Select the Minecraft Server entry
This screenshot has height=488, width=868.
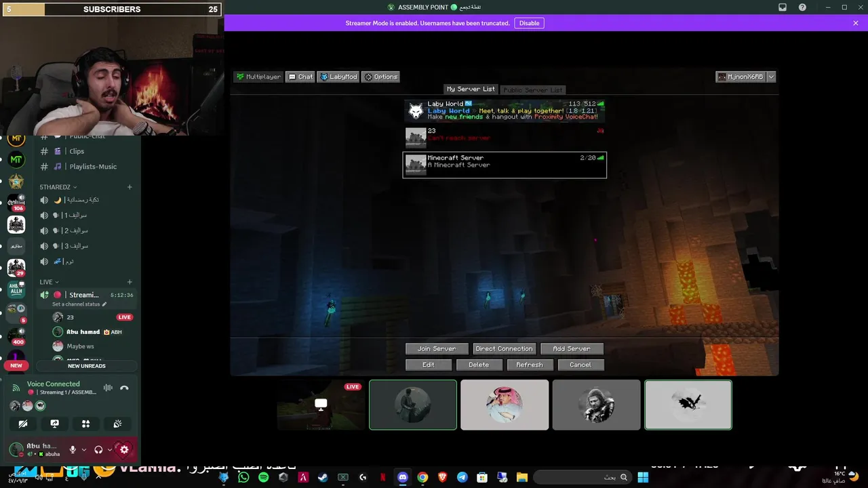(505, 165)
